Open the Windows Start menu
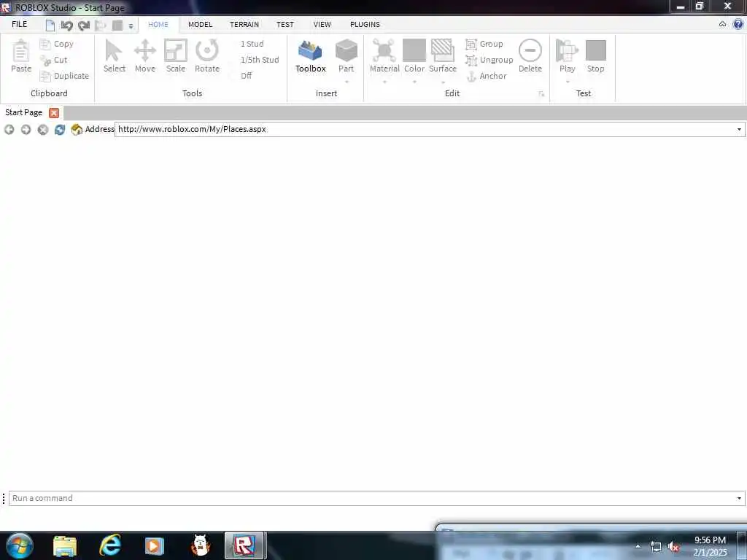747x560 pixels. click(x=20, y=545)
